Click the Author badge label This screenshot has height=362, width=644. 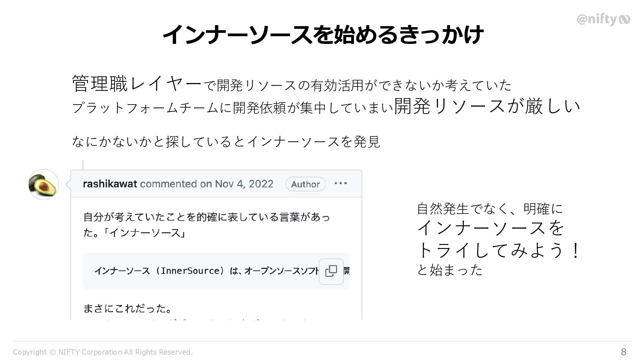(x=305, y=184)
